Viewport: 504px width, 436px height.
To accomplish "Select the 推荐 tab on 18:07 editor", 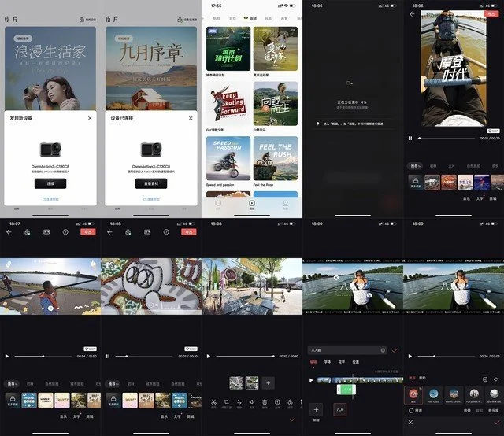I will pyautogui.click(x=13, y=384).
